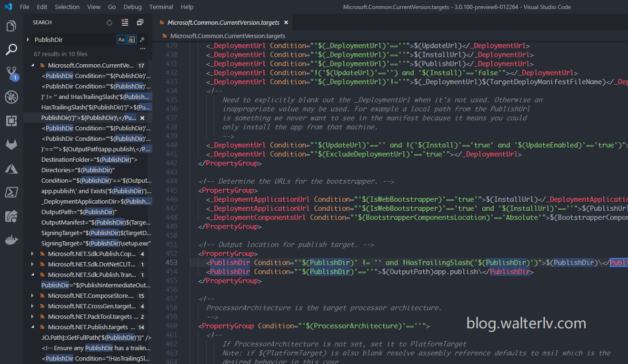Toggle Match Case search option

[x=121, y=39]
